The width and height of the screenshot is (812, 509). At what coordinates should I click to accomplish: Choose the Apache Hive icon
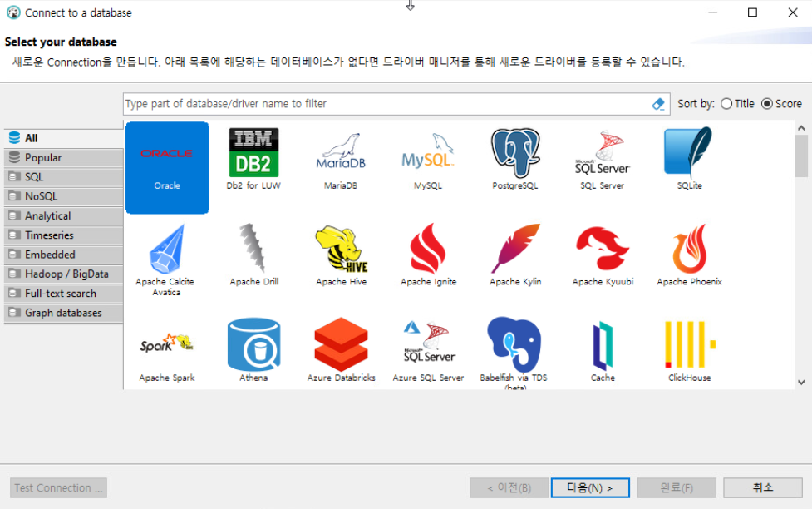coord(342,255)
